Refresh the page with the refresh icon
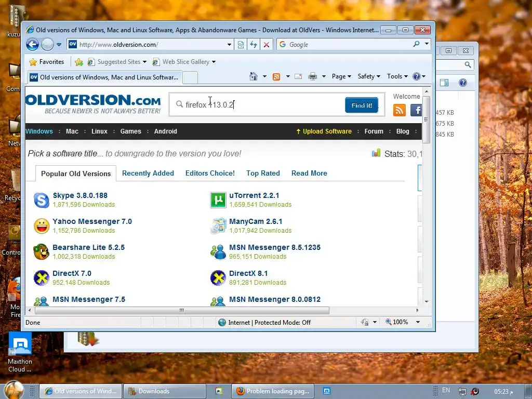532x399 pixels. tap(254, 45)
